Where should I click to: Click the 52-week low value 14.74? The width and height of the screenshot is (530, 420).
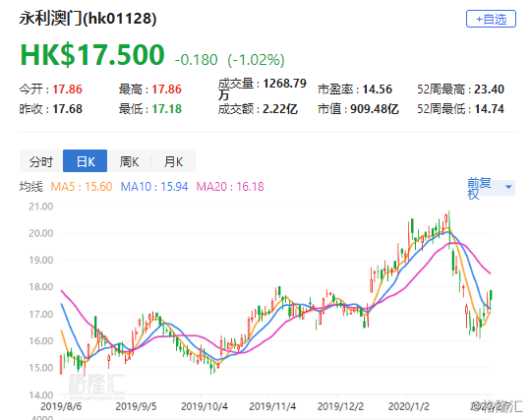(489, 109)
